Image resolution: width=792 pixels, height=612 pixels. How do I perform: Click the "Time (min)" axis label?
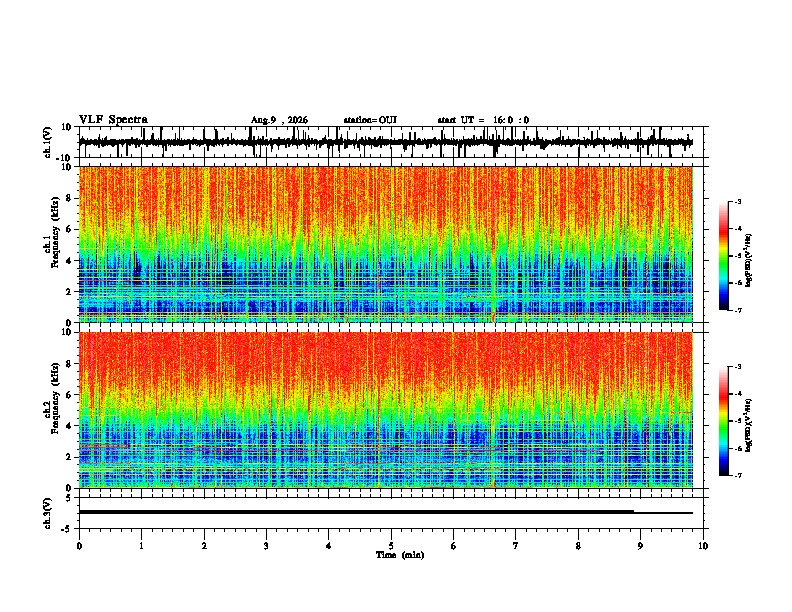tap(400, 555)
